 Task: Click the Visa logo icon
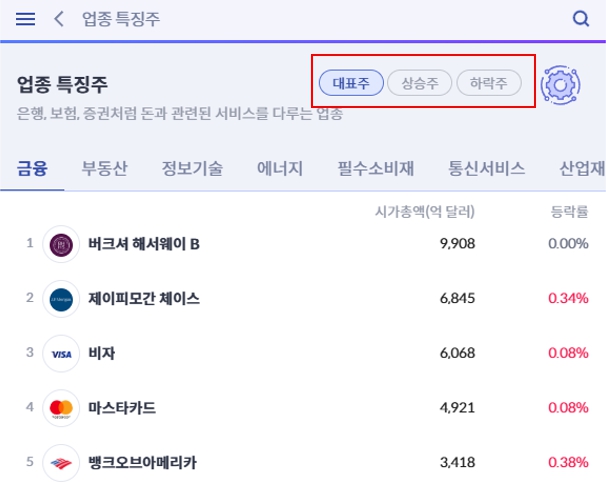(61, 354)
